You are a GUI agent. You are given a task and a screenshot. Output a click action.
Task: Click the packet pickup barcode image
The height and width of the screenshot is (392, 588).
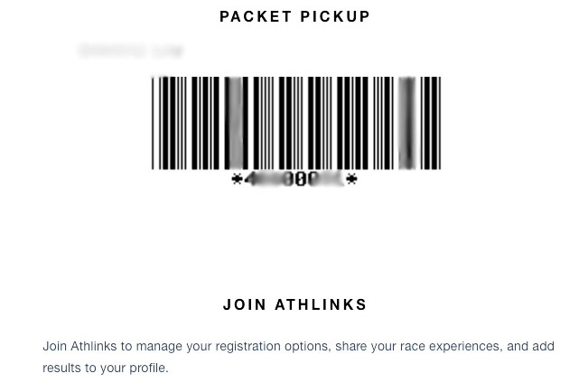point(295,123)
